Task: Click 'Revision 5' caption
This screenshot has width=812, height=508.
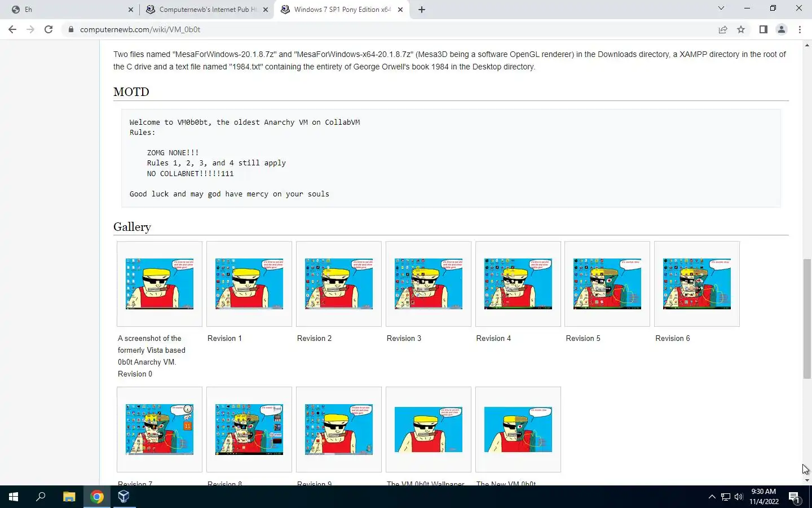Action: pyautogui.click(x=583, y=338)
